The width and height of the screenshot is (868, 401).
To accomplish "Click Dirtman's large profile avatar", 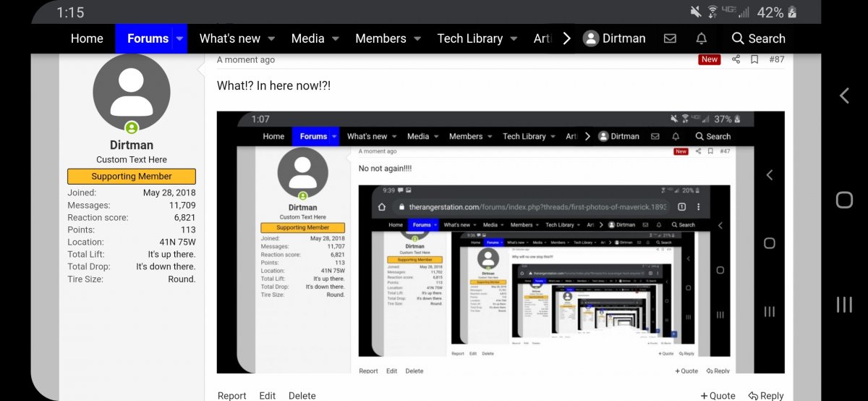I will [132, 92].
